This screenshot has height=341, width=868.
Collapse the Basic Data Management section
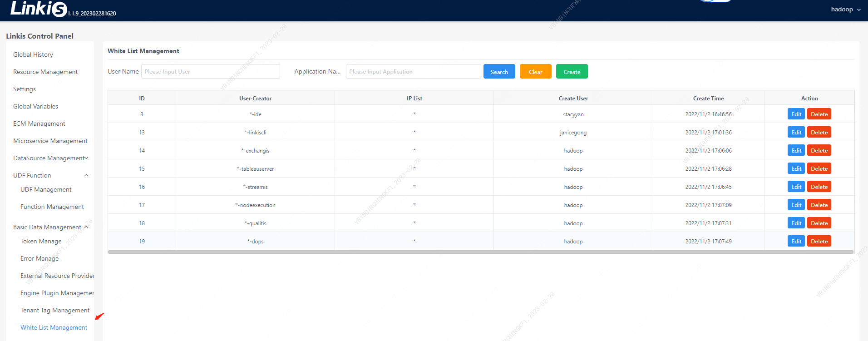click(x=86, y=227)
